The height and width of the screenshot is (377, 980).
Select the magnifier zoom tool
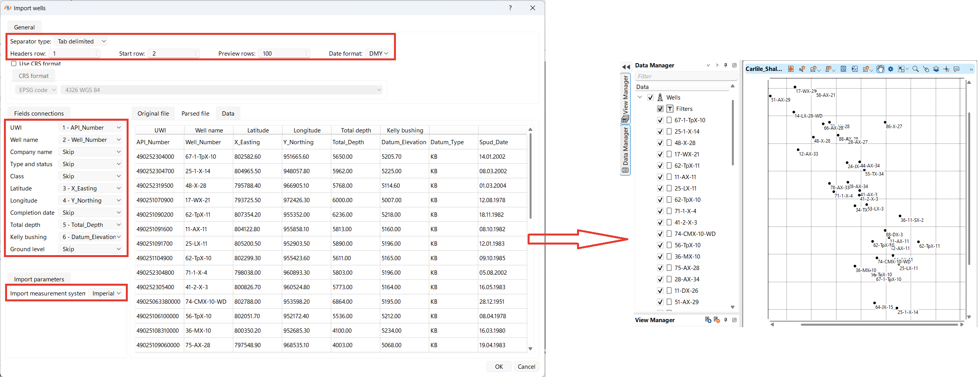pyautogui.click(x=915, y=69)
